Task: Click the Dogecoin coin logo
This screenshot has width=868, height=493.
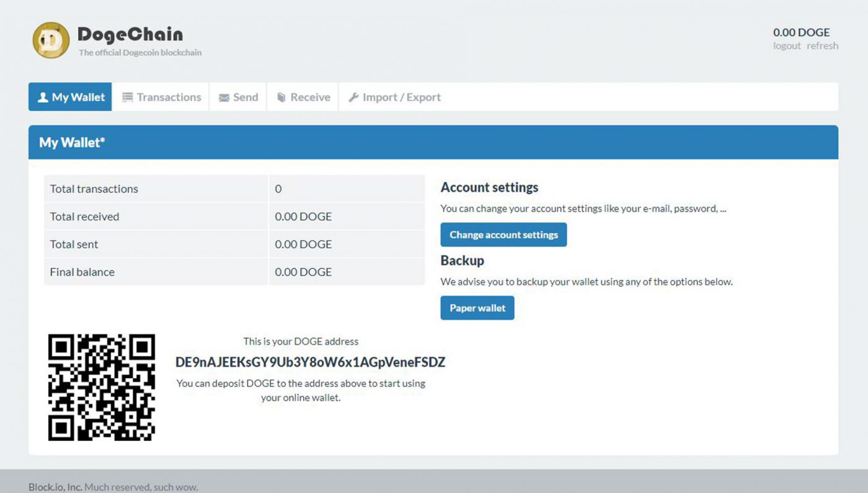Action: pos(50,40)
